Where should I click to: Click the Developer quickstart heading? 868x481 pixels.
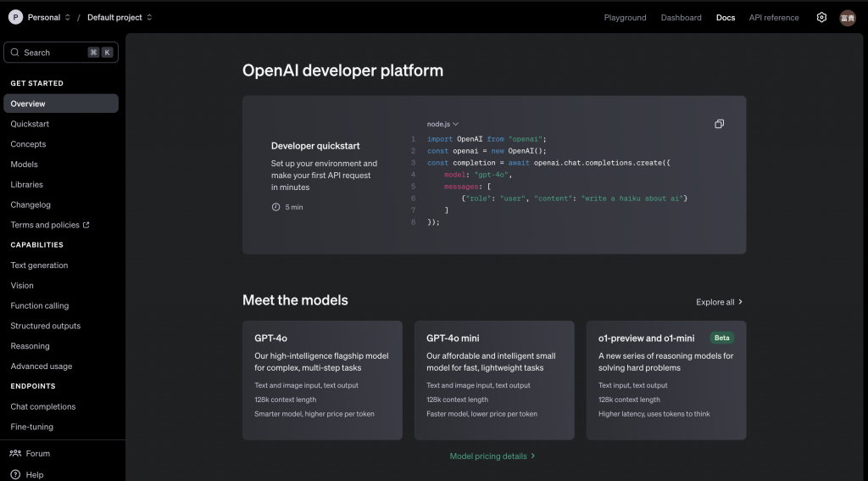coord(315,146)
